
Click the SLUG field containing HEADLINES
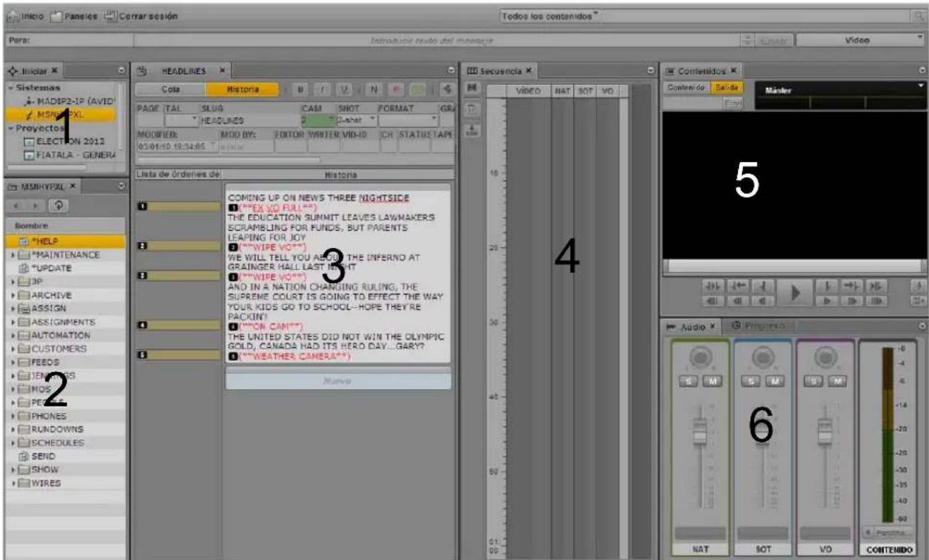coord(249,121)
